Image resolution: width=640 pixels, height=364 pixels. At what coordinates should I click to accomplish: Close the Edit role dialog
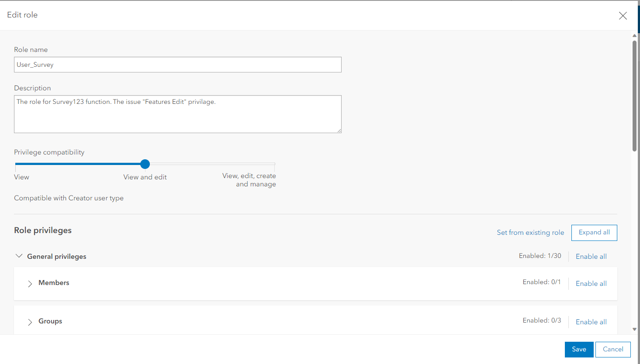(623, 15)
